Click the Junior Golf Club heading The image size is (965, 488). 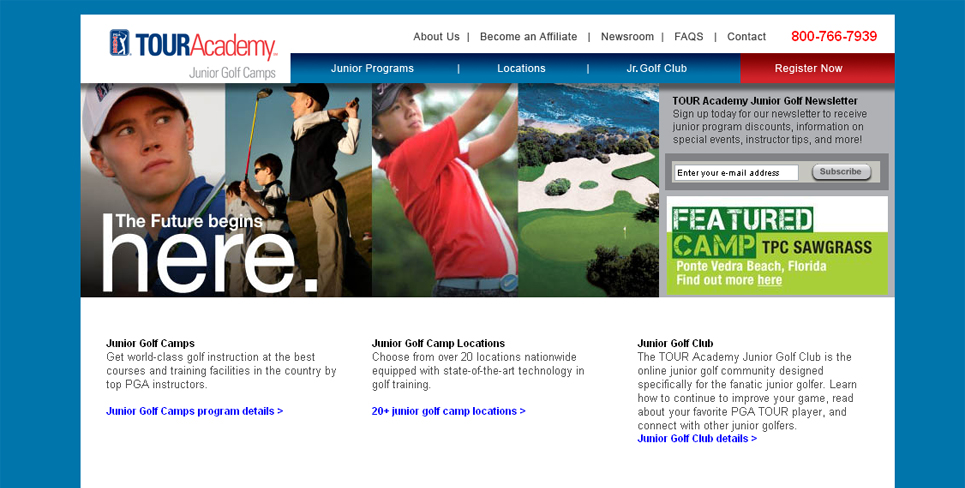coord(675,343)
